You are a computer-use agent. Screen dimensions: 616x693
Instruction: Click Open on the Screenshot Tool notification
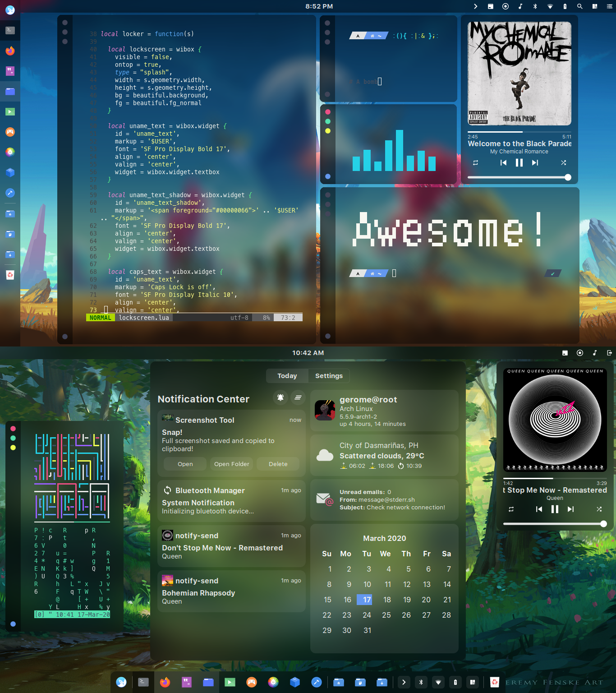tap(185, 464)
